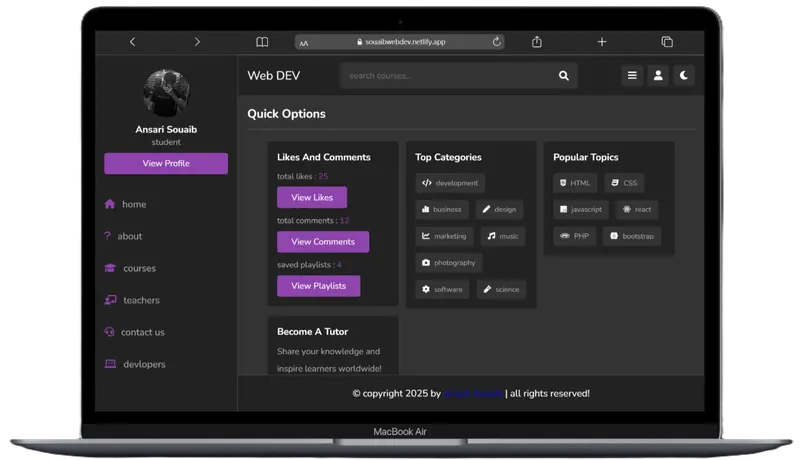Click the browser share icon

(537, 42)
